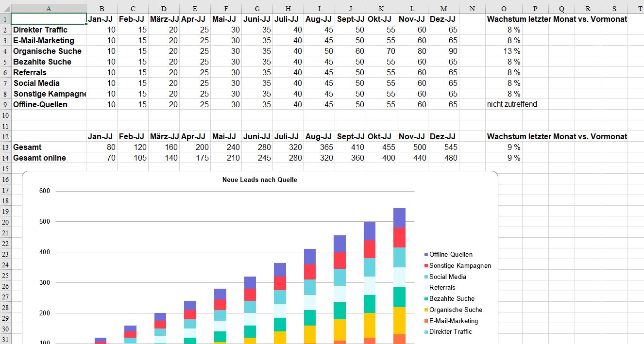Click the Social Media cell in column A
The height and width of the screenshot is (344, 644).
[x=49, y=83]
